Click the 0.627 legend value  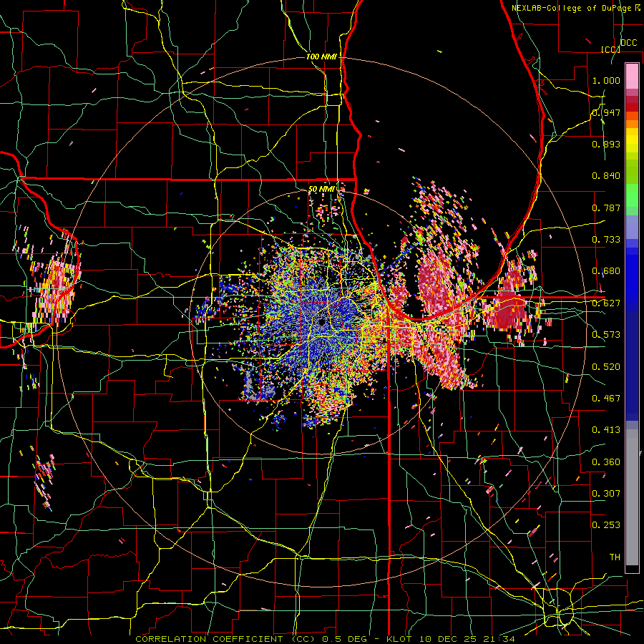click(x=606, y=303)
